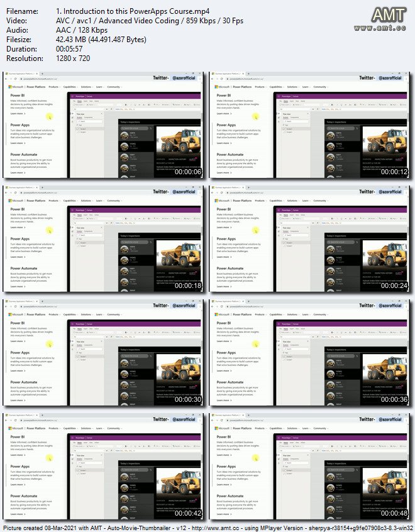Open the Capabilities menu in the 00:00:06 frame
415x532 pixels.
click(x=70, y=87)
